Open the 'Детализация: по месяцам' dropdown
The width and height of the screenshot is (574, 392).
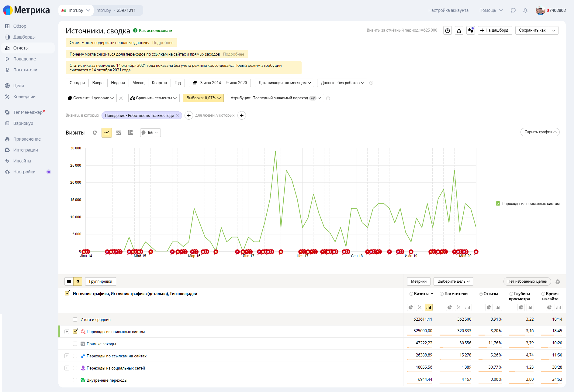(285, 83)
